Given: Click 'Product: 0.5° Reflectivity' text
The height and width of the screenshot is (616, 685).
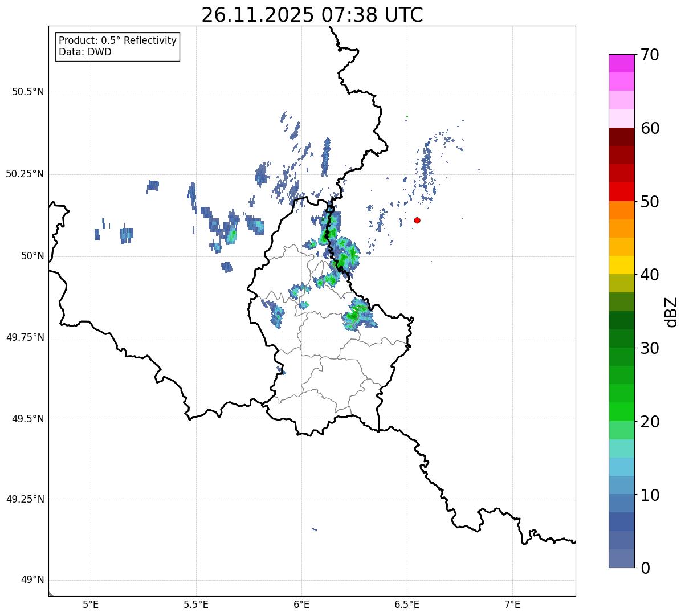Looking at the screenshot, I should [x=118, y=41].
